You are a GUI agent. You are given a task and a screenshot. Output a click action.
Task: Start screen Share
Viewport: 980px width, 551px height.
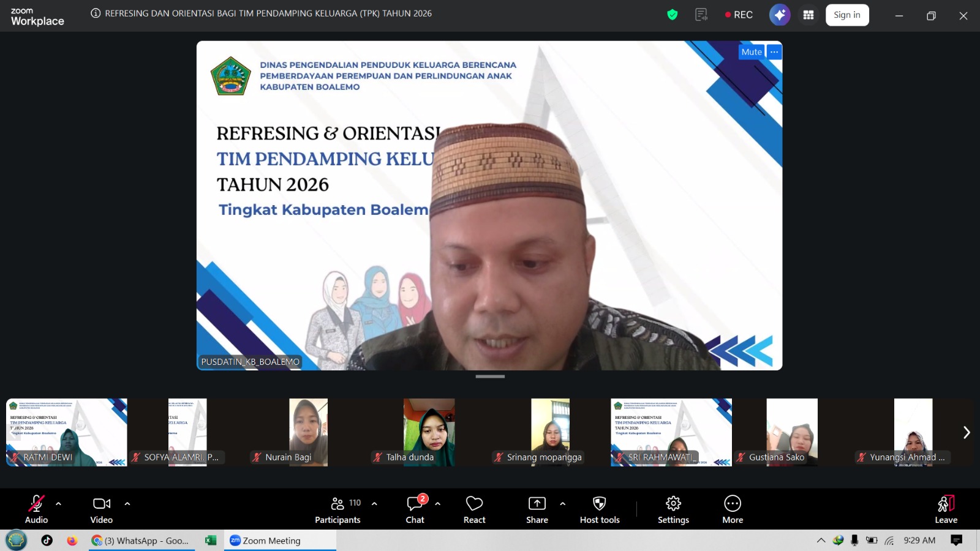point(537,509)
